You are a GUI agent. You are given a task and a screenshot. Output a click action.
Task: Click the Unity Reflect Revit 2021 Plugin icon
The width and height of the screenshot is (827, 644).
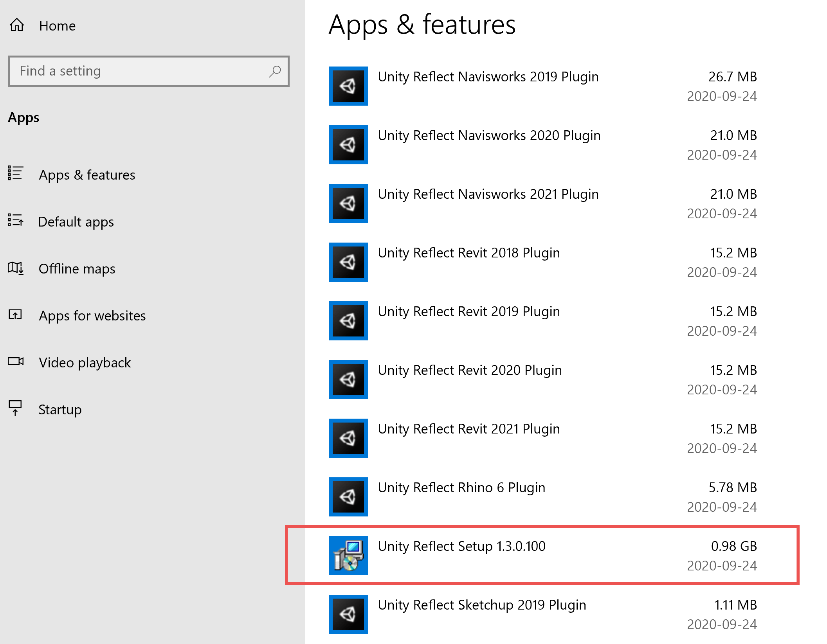(348, 438)
